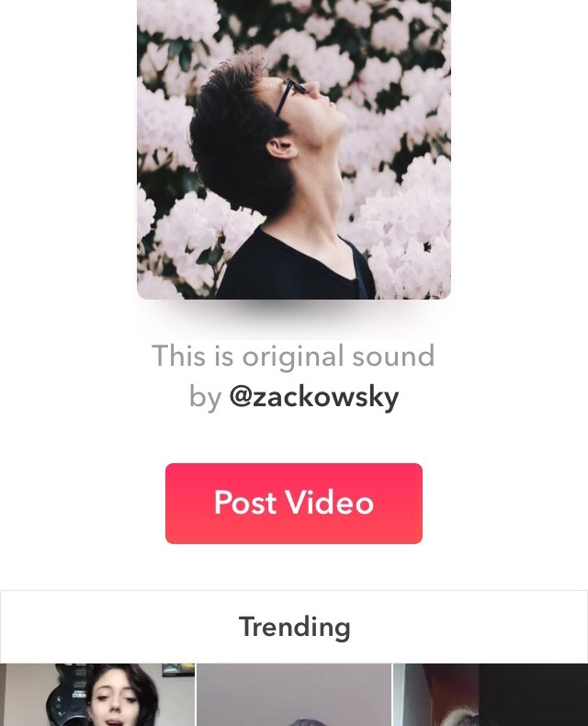Click the word "Post" on the pink button

click(245, 503)
